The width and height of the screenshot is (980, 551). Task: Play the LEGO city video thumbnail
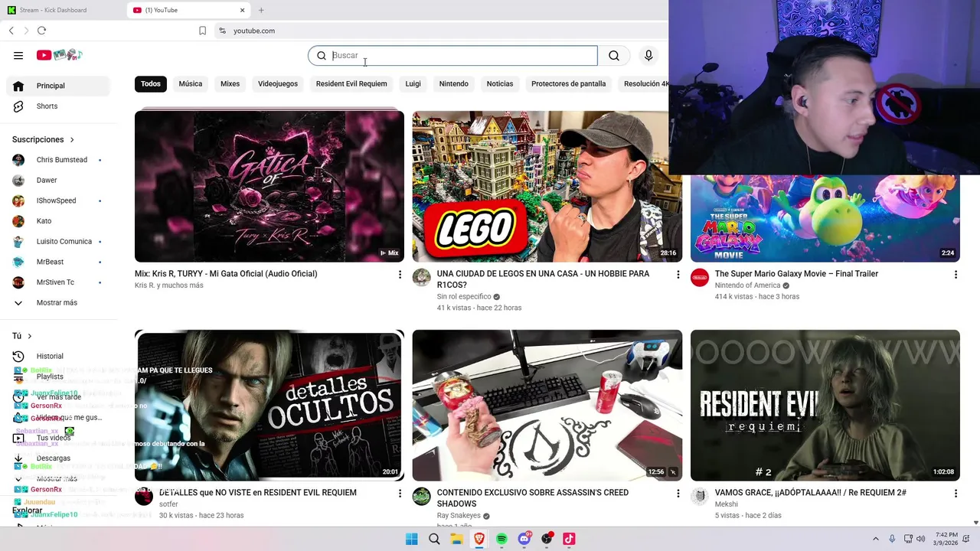547,186
